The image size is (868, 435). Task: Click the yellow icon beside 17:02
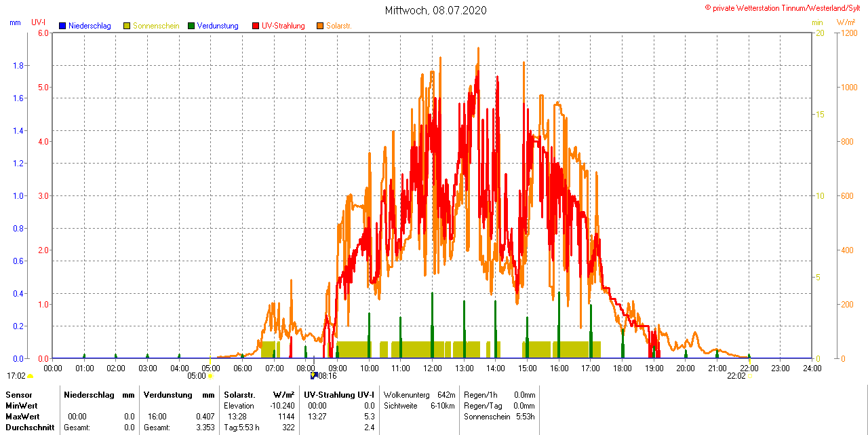(x=31, y=376)
